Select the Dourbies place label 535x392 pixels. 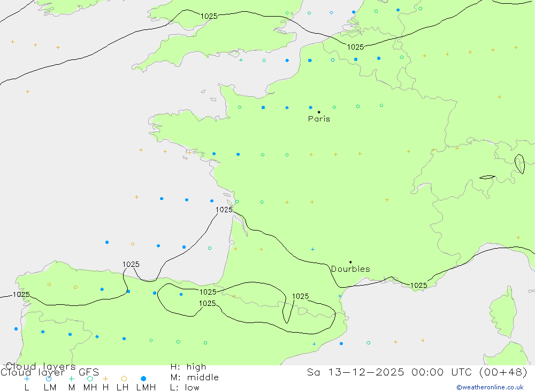tap(350, 269)
